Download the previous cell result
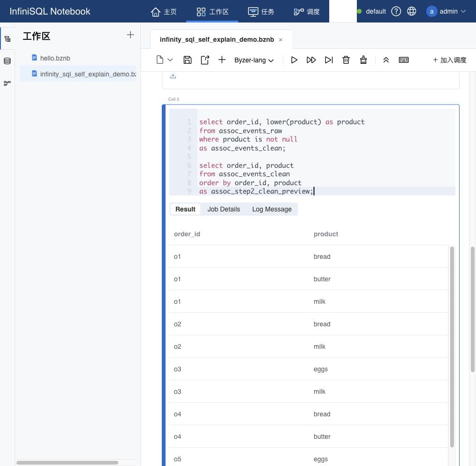The width and height of the screenshot is (476, 466). (173, 76)
